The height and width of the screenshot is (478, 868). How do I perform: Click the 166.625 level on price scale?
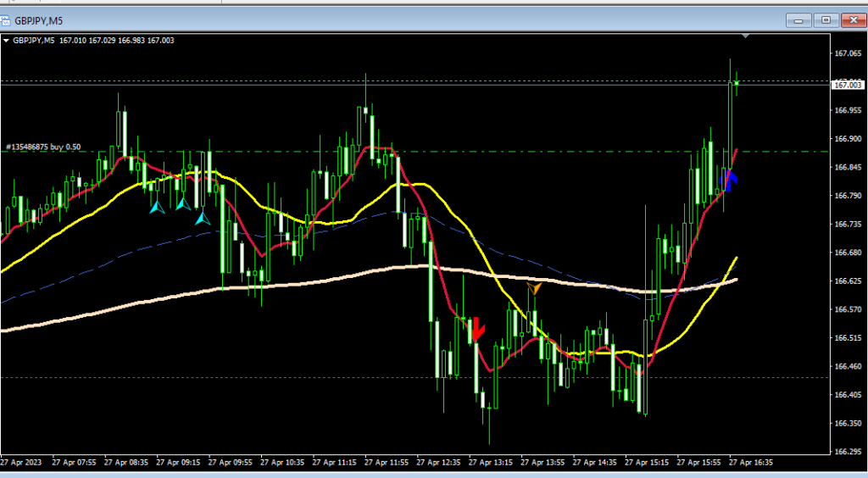pyautogui.click(x=848, y=281)
